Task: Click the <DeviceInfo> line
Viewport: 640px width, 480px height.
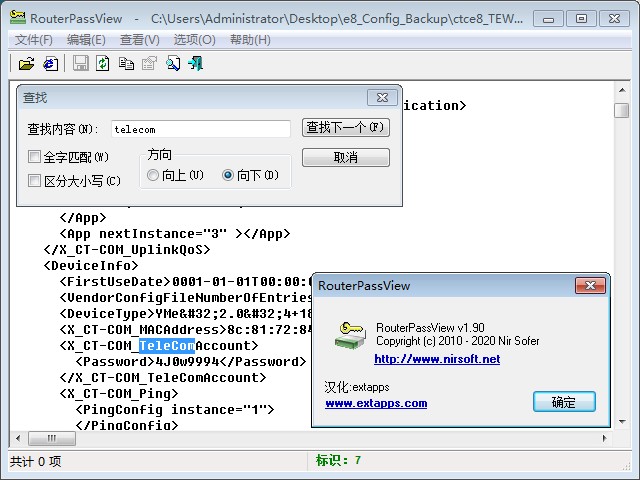Action: pyautogui.click(x=91, y=266)
